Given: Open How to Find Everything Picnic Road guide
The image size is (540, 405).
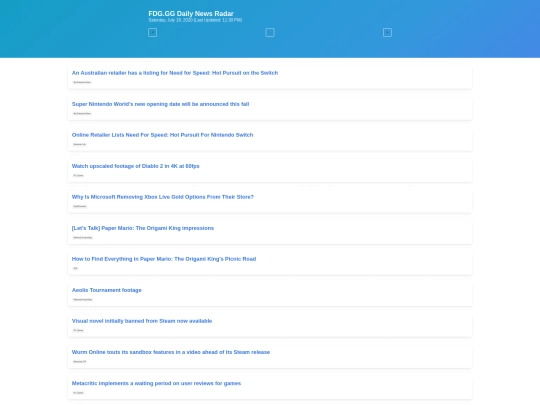Looking at the screenshot, I should [164, 259].
